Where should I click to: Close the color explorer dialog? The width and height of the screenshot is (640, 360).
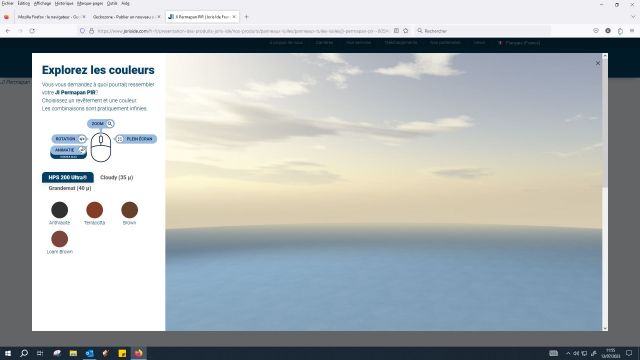[x=598, y=63]
